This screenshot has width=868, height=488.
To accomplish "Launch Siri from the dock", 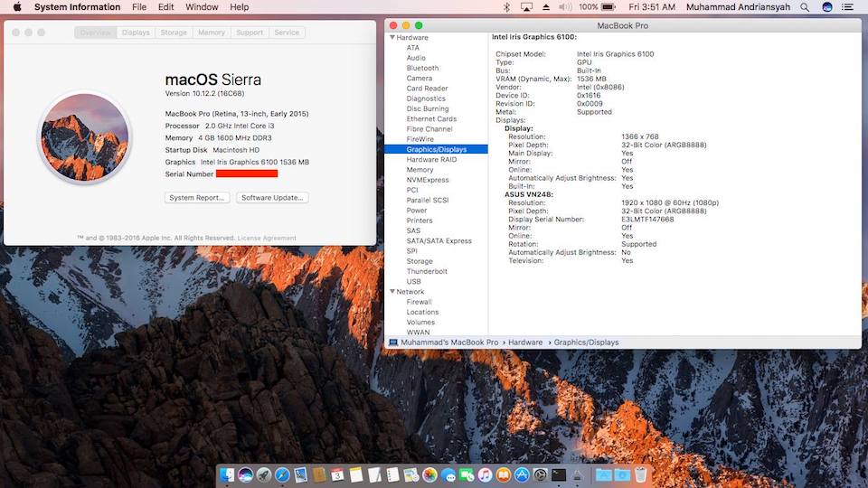I will point(246,474).
